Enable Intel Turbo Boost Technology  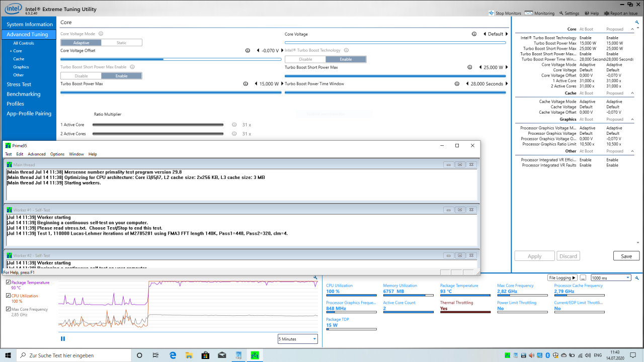(346, 59)
